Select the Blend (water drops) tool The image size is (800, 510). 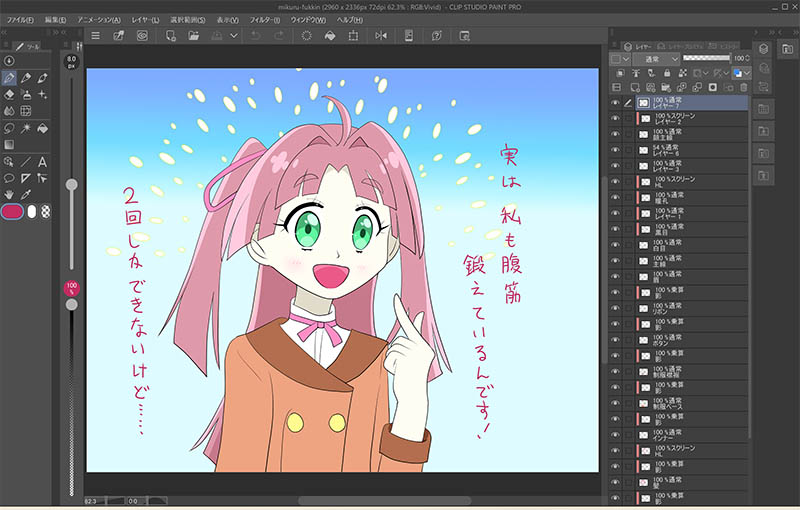point(9,111)
